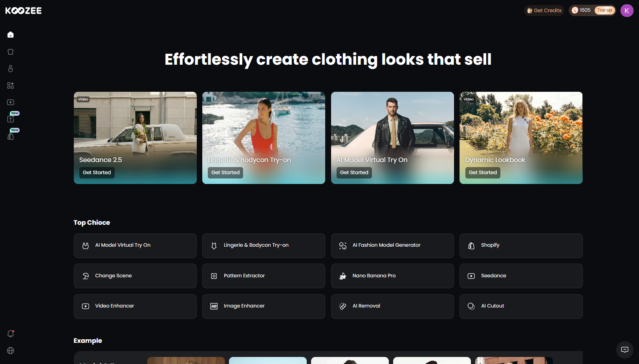Click the AI Model Virtual Try On label

(123, 245)
